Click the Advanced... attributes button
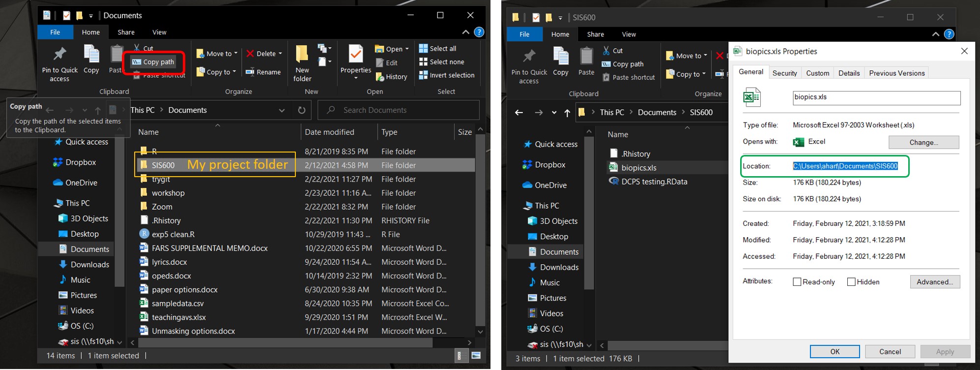The width and height of the screenshot is (980, 370). point(934,282)
